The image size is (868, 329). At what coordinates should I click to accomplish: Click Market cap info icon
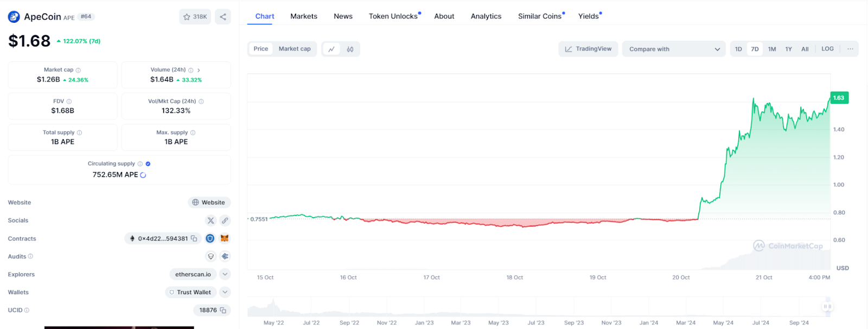click(78, 70)
